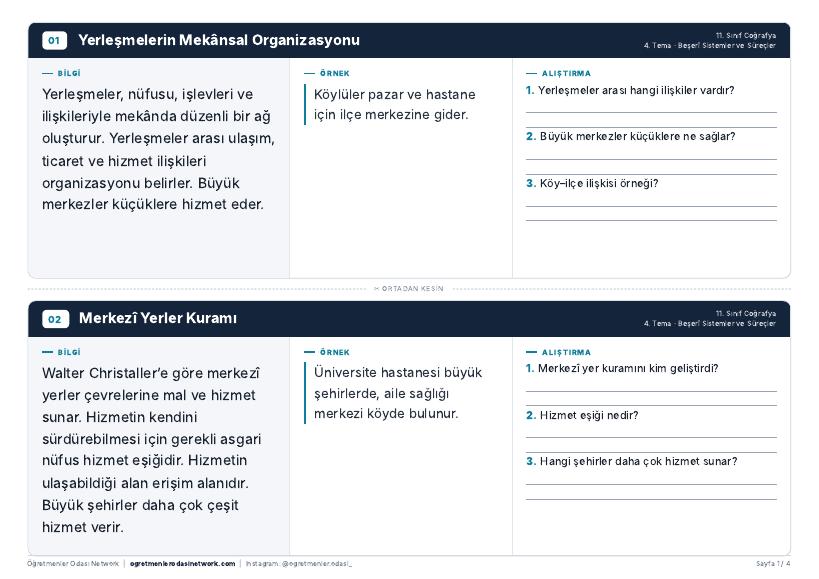Click the 02 card number badge
The image size is (819, 579).
[x=55, y=319]
